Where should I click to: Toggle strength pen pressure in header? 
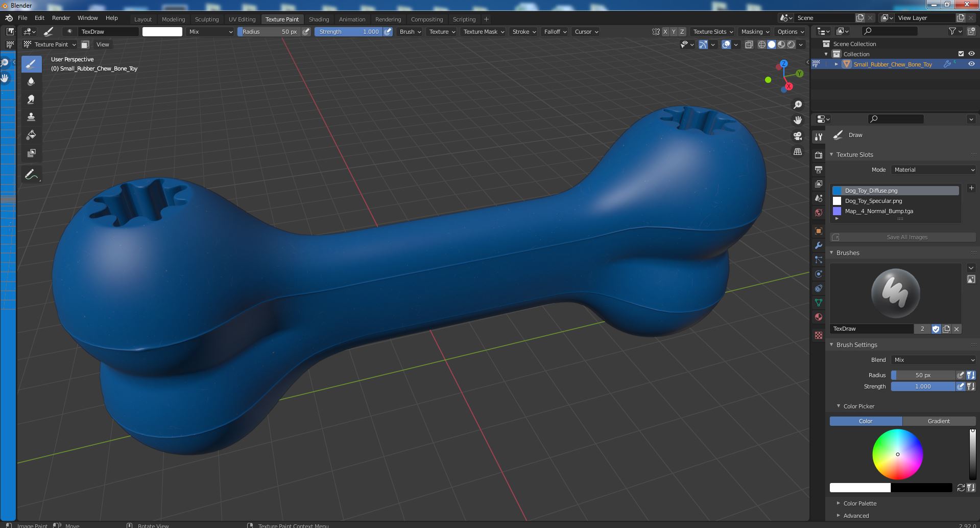[x=388, y=32]
